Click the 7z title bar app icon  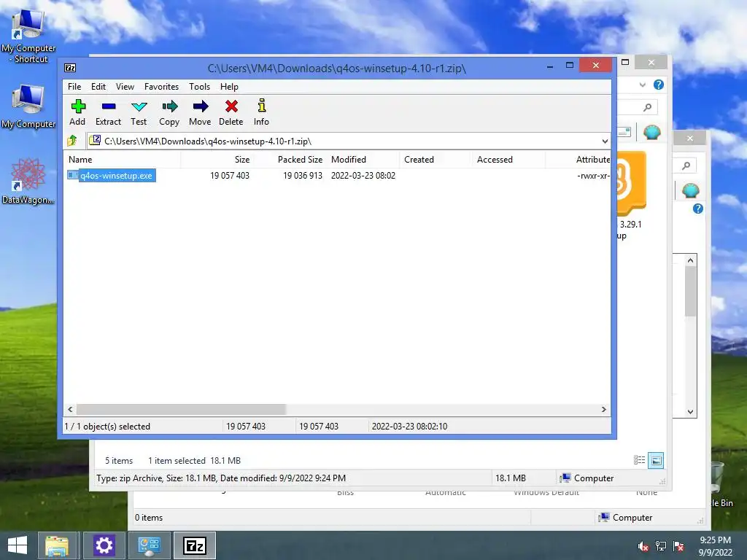(70, 68)
